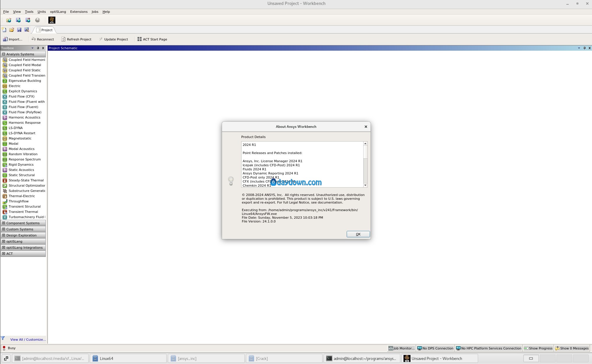Screen dimensions: 592x364
Task: Select Fluid Flow (Fluent) system
Action: coord(23,107)
